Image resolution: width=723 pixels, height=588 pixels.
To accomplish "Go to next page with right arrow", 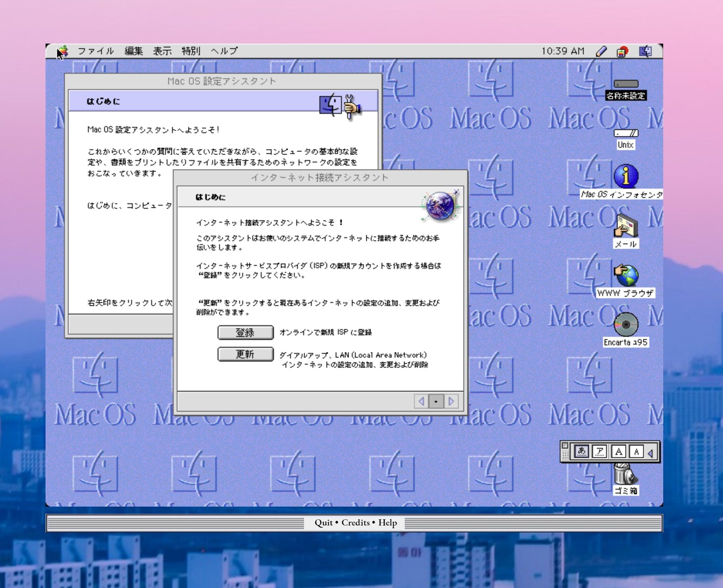I will [451, 401].
